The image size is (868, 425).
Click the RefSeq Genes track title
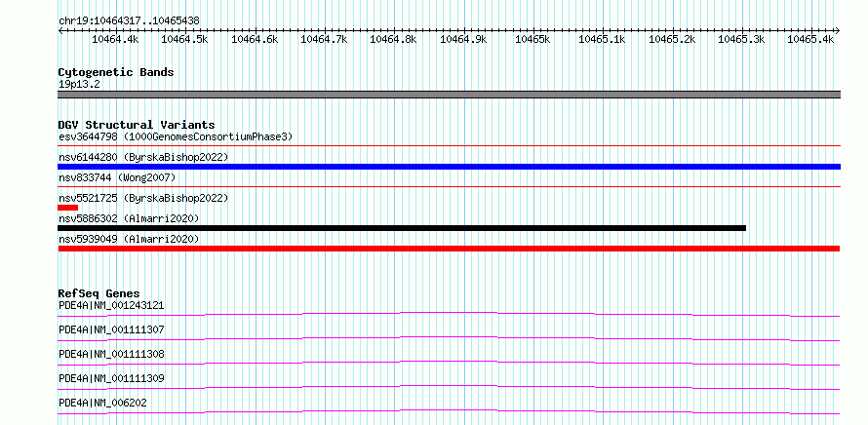click(x=99, y=293)
